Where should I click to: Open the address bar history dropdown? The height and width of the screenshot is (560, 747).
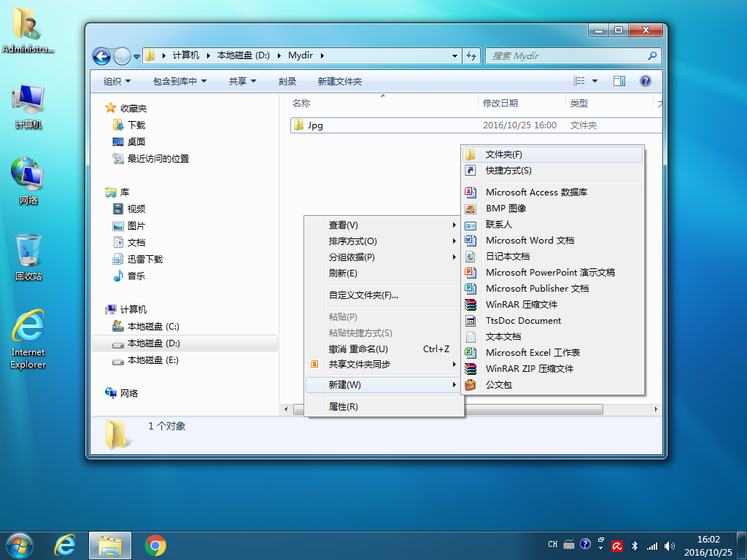(454, 55)
